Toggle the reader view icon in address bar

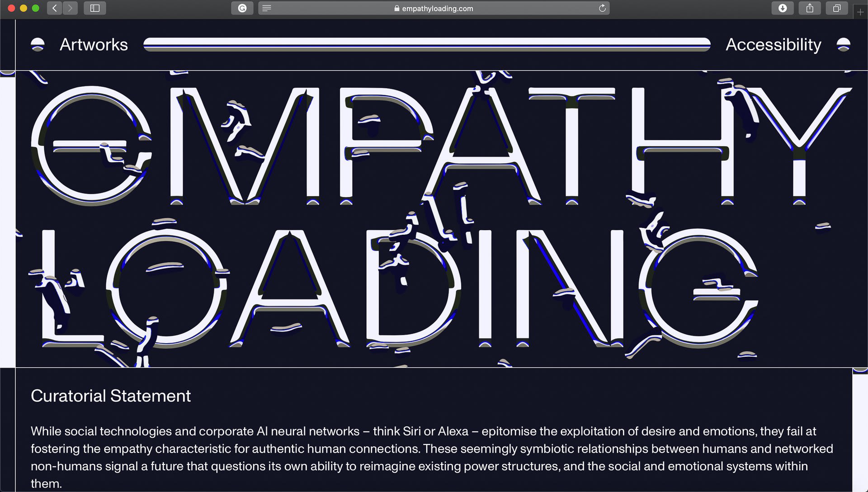coord(267,8)
